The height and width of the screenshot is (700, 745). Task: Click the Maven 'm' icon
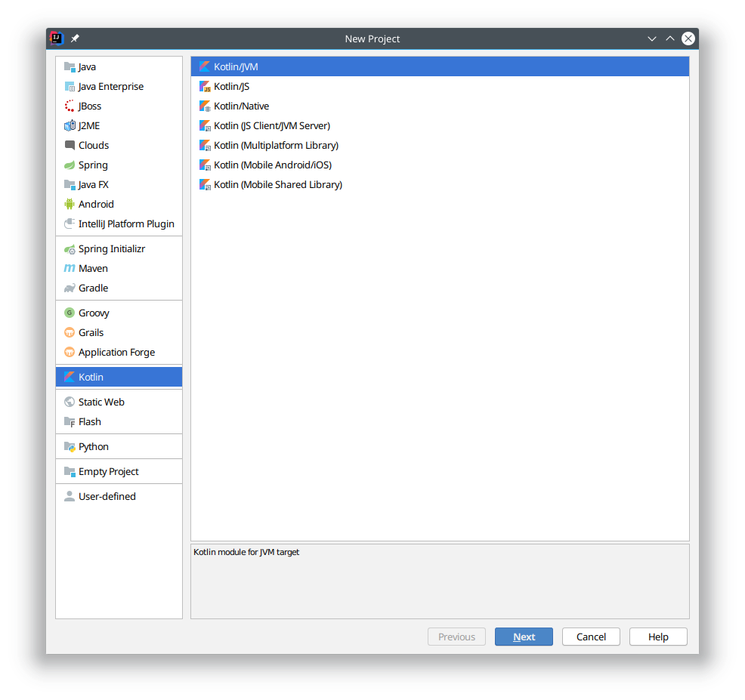[x=70, y=268]
